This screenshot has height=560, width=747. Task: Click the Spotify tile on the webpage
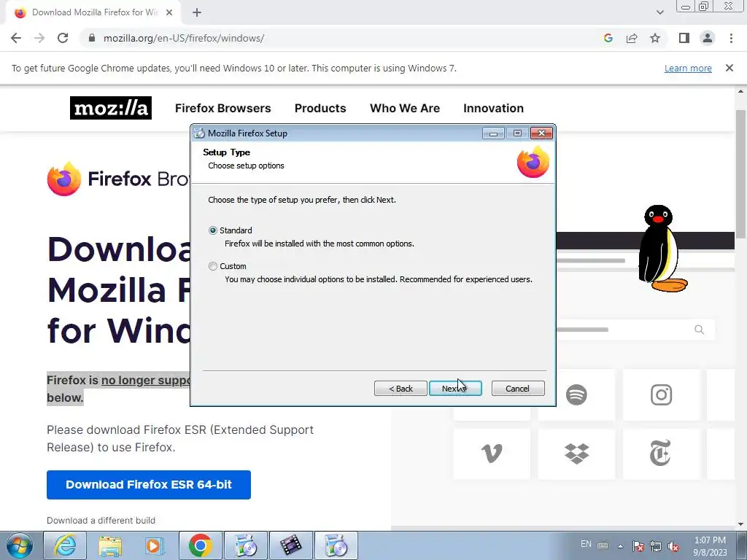pyautogui.click(x=576, y=394)
